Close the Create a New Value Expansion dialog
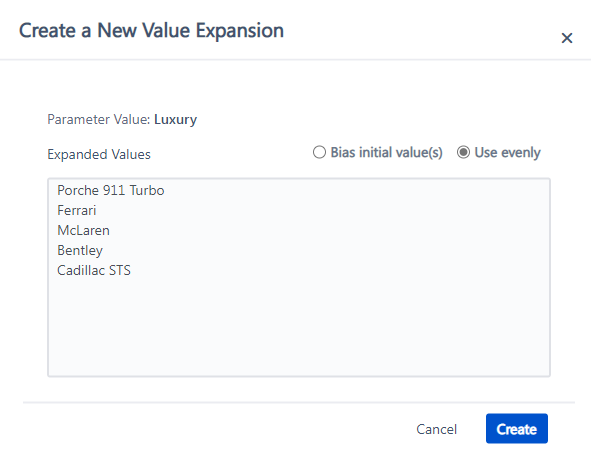This screenshot has width=591, height=467. pos(567,38)
